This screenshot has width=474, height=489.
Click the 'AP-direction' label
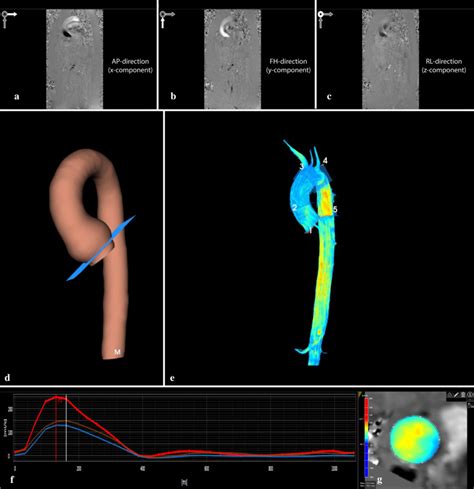tap(130, 61)
